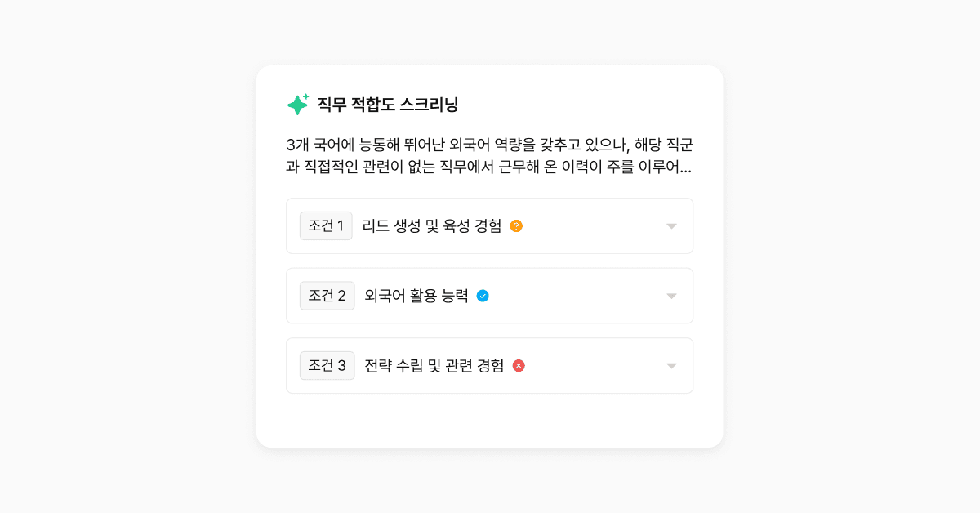Click the green sparkle AI icon

click(297, 104)
